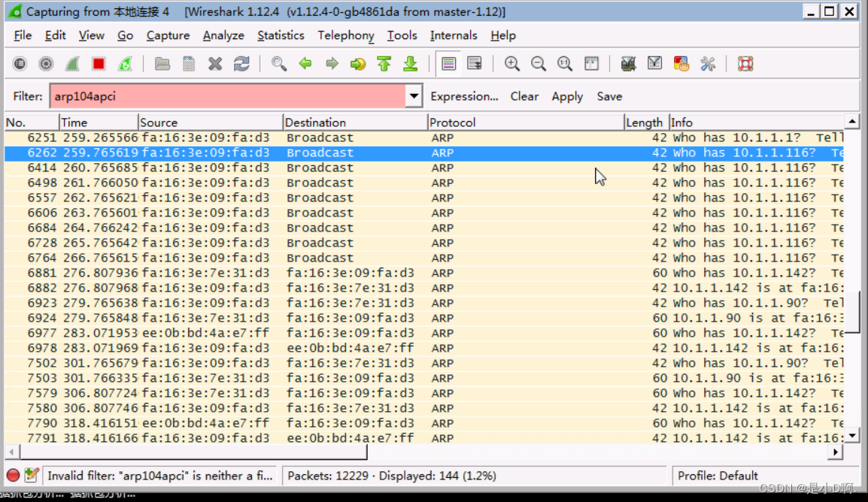Open the File menu
Image resolution: width=868 pixels, height=502 pixels.
pyautogui.click(x=23, y=35)
